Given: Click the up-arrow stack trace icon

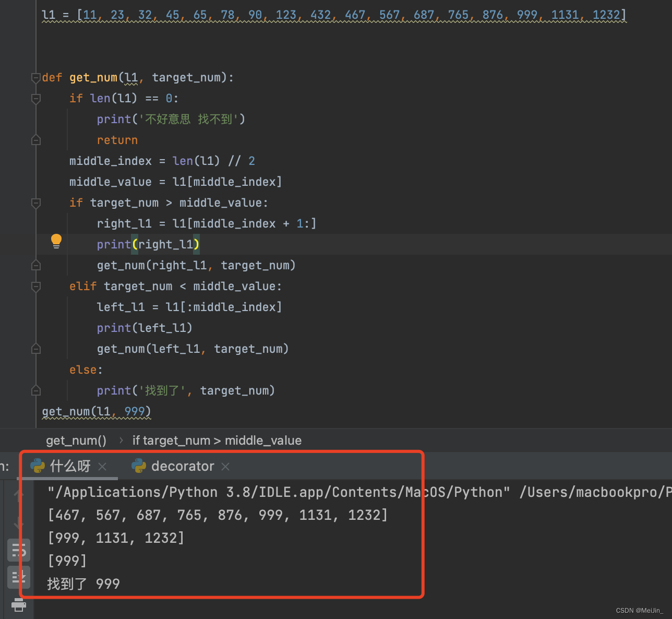Looking at the screenshot, I should [x=18, y=494].
